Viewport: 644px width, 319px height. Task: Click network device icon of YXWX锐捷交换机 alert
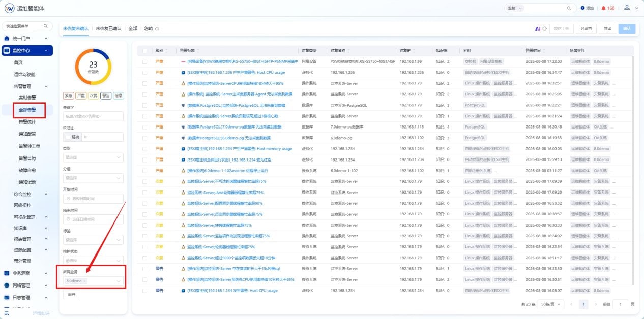pyautogui.click(x=183, y=61)
